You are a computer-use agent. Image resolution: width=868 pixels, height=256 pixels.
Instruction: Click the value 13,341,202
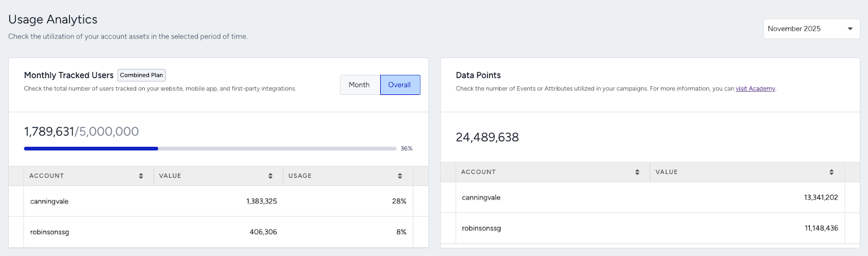pyautogui.click(x=821, y=197)
